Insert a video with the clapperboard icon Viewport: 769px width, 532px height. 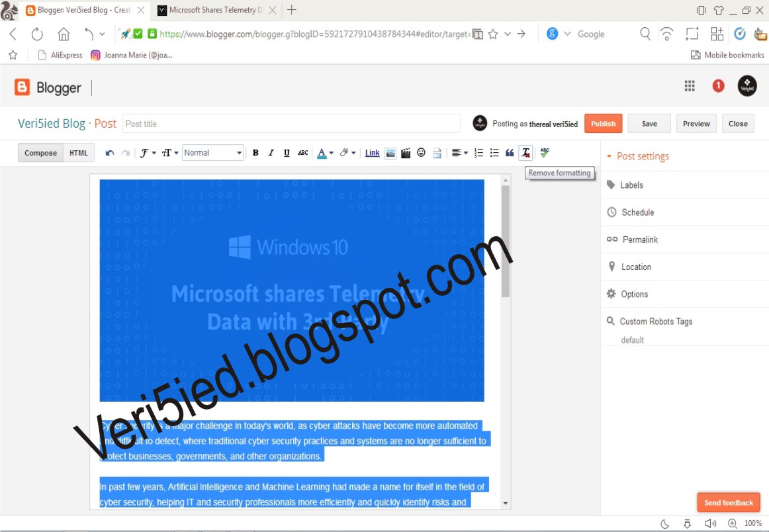point(406,153)
